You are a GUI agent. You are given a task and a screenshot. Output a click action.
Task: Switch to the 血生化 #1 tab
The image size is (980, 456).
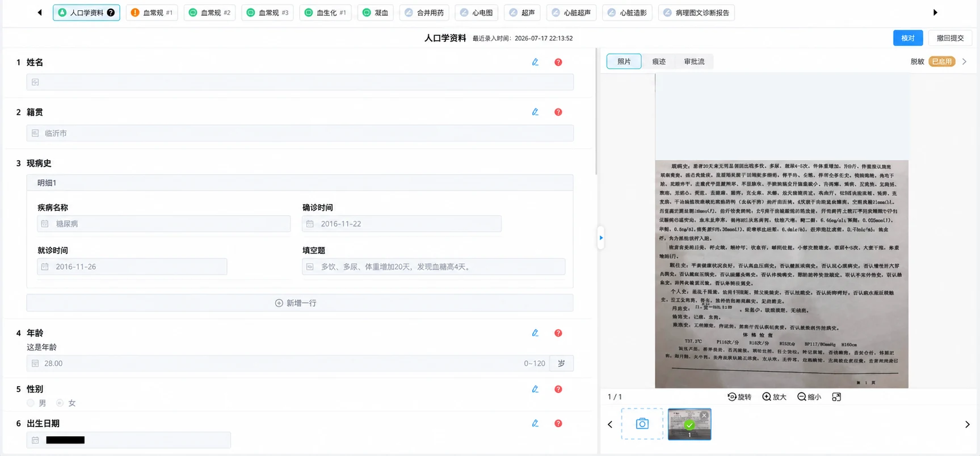(x=325, y=12)
